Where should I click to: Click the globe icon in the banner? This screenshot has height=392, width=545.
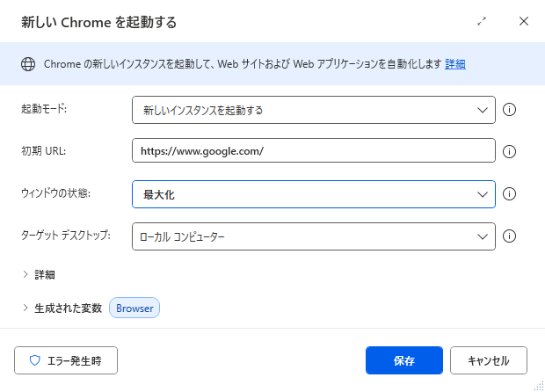click(x=28, y=64)
